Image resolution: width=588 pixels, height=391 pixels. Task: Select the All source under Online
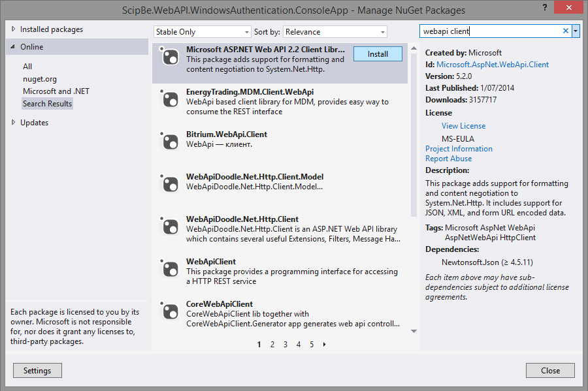point(27,67)
